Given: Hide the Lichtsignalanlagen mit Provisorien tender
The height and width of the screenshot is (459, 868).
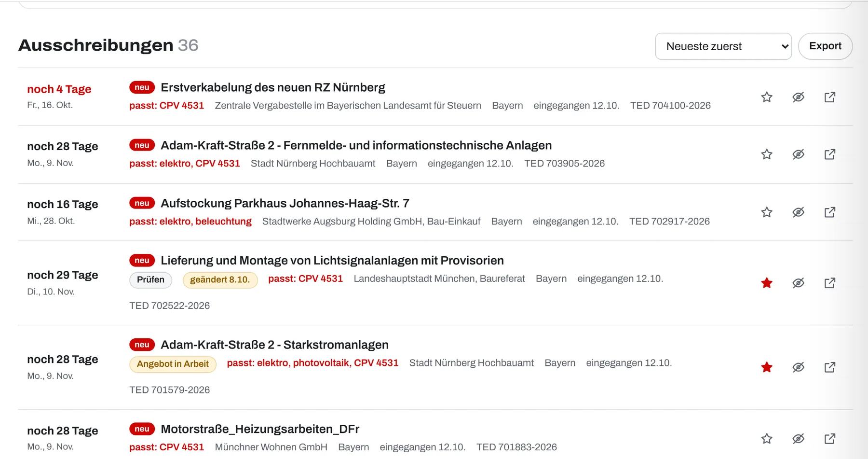Looking at the screenshot, I should (799, 283).
